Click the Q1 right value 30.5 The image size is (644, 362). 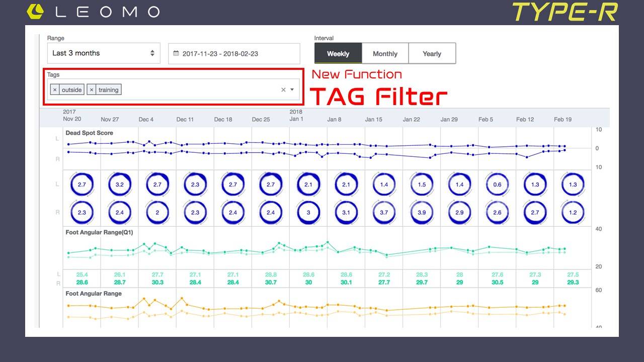point(497,283)
